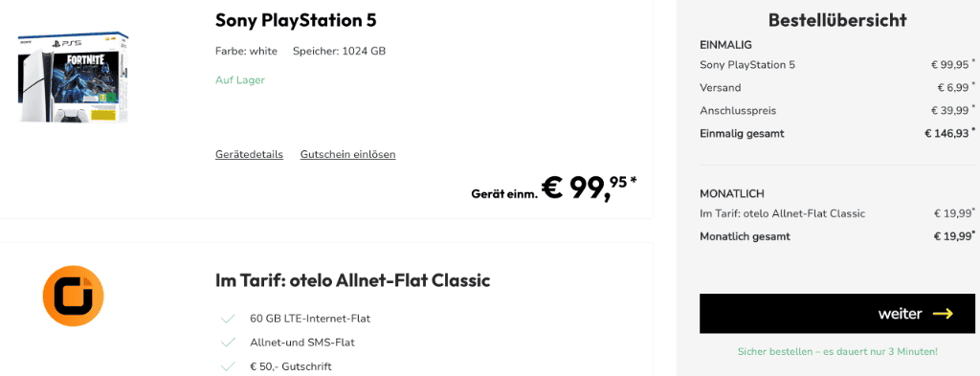Click the Sicher bestellen green note
Image resolution: width=980 pixels, height=376 pixels.
pyautogui.click(x=836, y=352)
